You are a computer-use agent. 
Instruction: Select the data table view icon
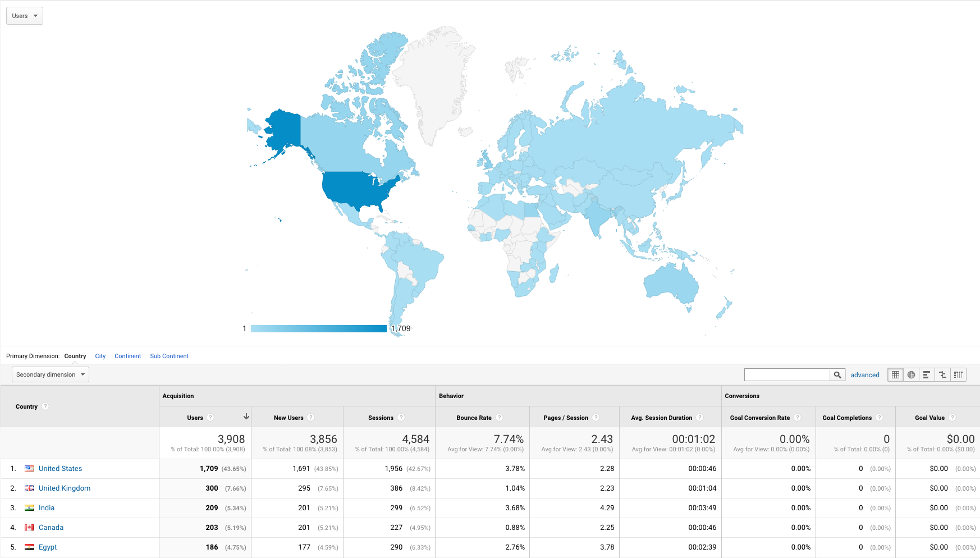[x=895, y=374]
